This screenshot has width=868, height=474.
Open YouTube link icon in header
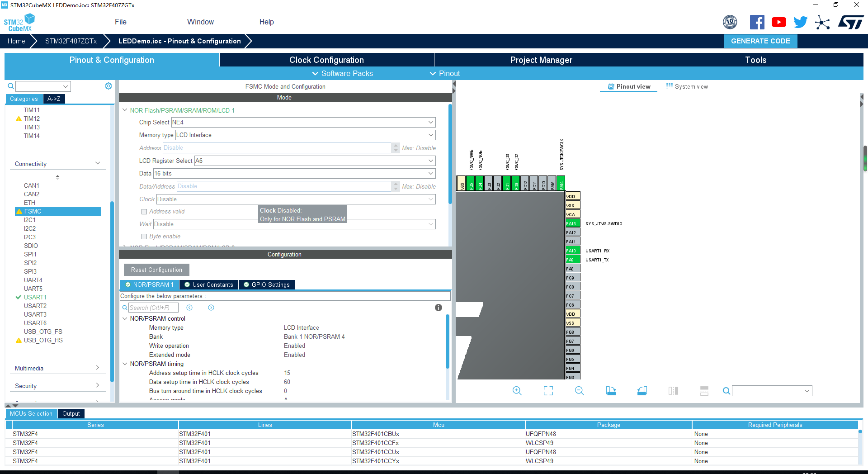(x=778, y=22)
